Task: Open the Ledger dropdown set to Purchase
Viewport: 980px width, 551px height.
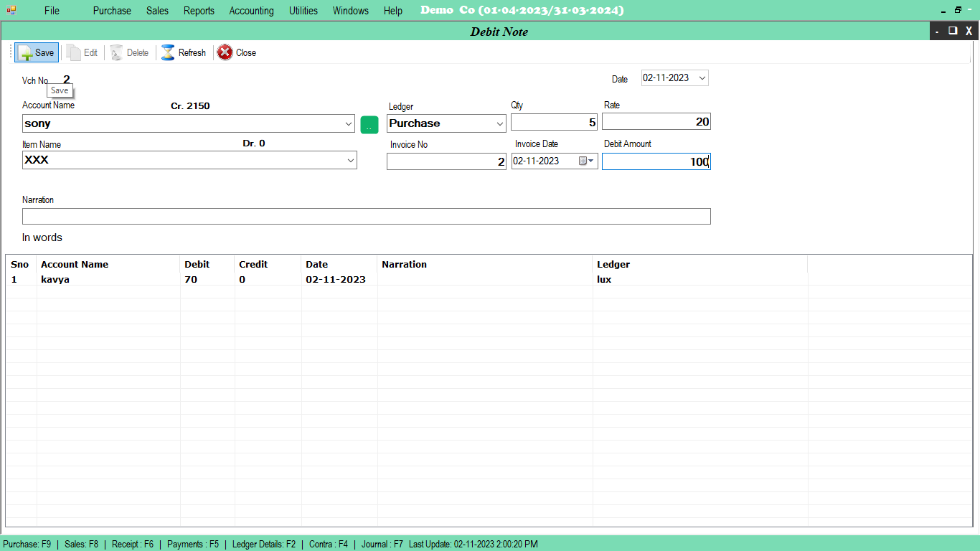Action: pos(499,123)
